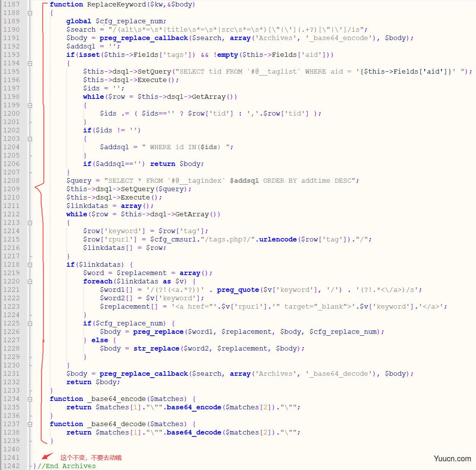The height and width of the screenshot is (470, 476).
Task: Select line number 1231 in the gutter
Action: 11,374
